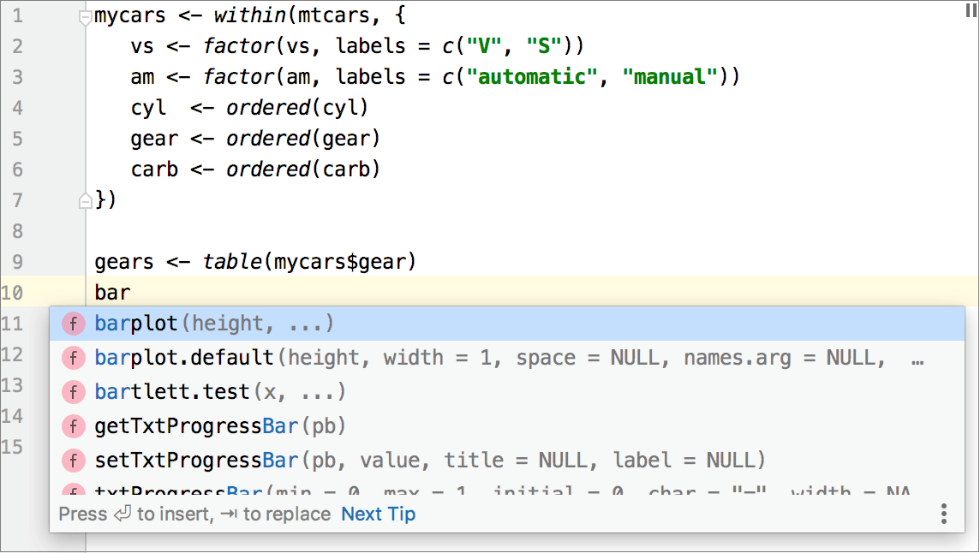Click the function icon beside getTxtProgressBar
This screenshot has height=553, width=980.
73,425
